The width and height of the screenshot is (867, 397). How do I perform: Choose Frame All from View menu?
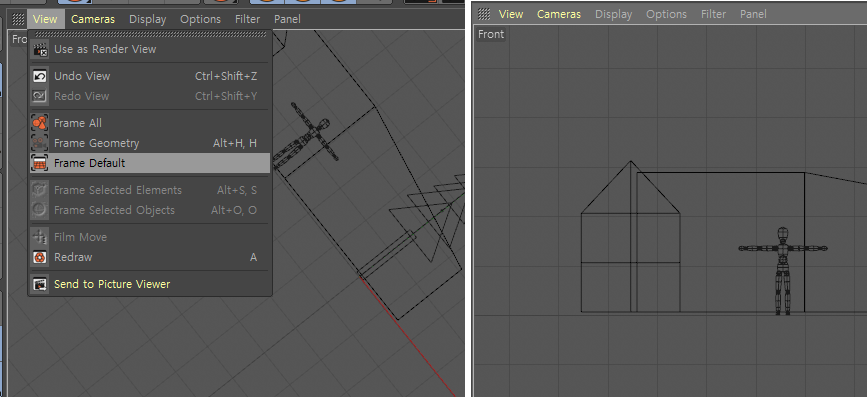(150, 123)
